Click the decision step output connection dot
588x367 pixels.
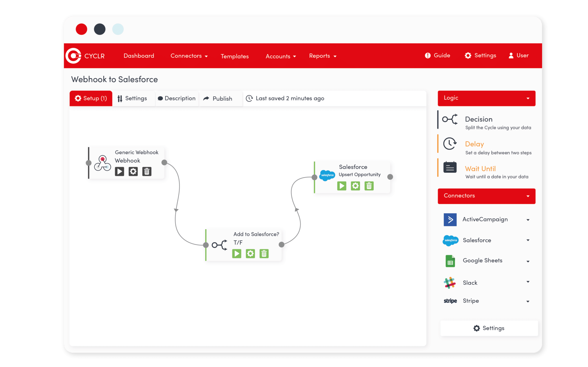pyautogui.click(x=282, y=244)
